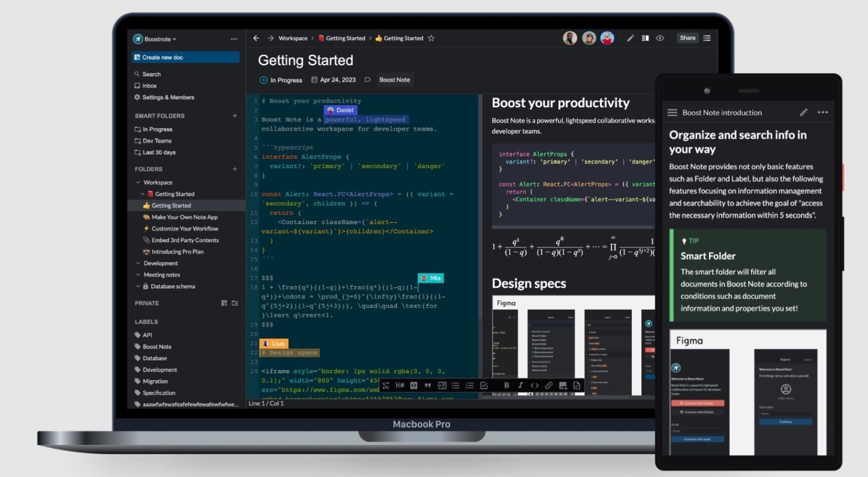Open the Customize Your Workflow doc

pos(181,229)
